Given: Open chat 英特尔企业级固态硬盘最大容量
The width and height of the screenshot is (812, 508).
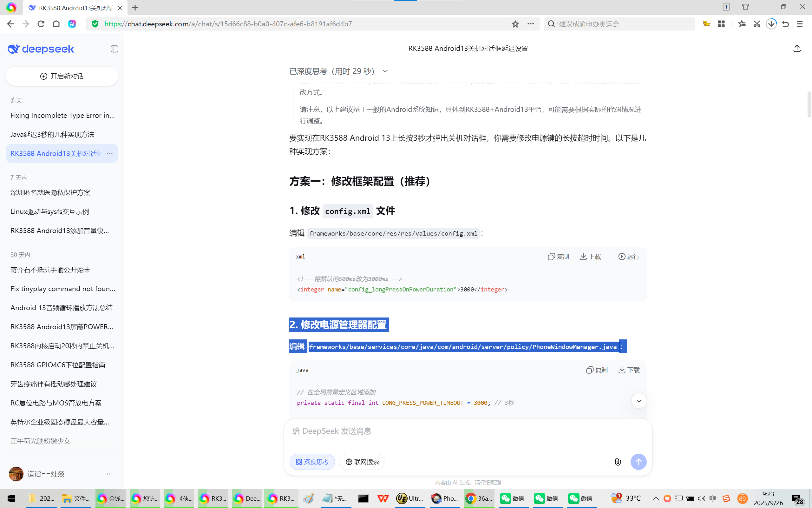Looking at the screenshot, I should pos(62,422).
